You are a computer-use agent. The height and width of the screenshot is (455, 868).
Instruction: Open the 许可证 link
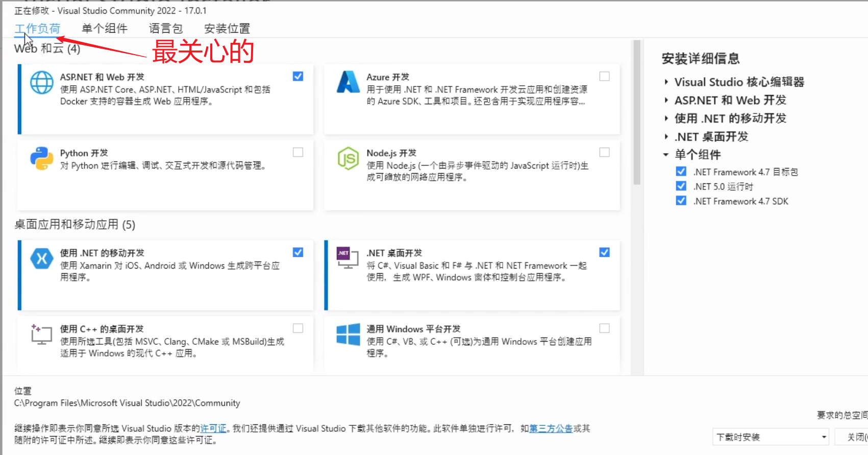pyautogui.click(x=213, y=428)
